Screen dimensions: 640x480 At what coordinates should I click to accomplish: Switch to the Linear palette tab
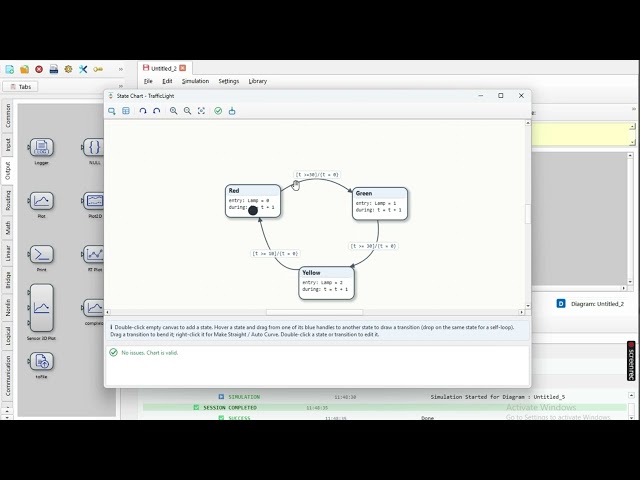(8, 253)
